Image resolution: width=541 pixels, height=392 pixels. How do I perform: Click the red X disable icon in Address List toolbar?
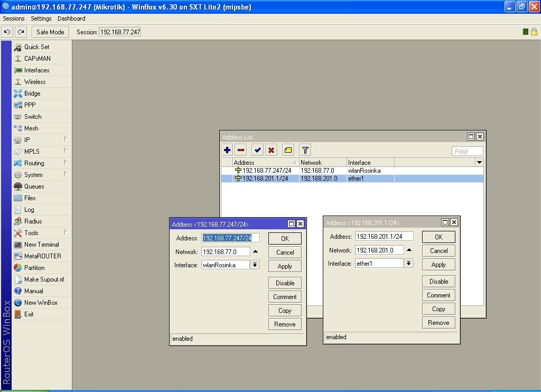click(271, 150)
